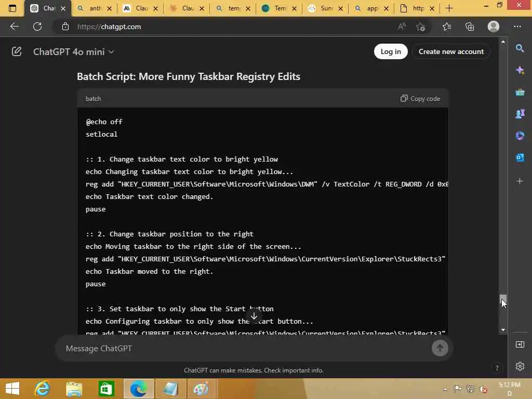Toggle the sidebar hide panel icon
This screenshot has height=399, width=532.
[520, 345]
